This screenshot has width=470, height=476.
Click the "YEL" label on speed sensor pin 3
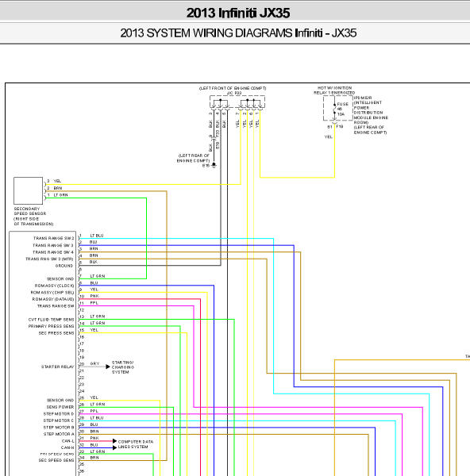[x=57, y=181]
